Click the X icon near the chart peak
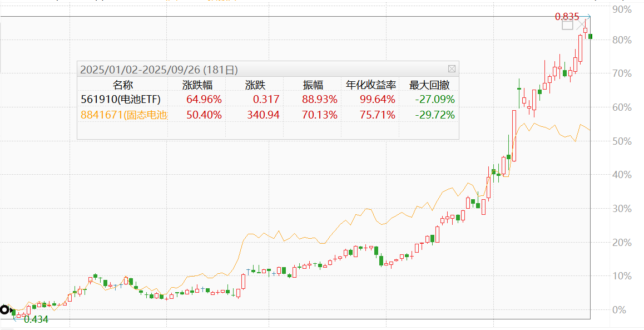This screenshot has height=330, width=644. click(581, 25)
